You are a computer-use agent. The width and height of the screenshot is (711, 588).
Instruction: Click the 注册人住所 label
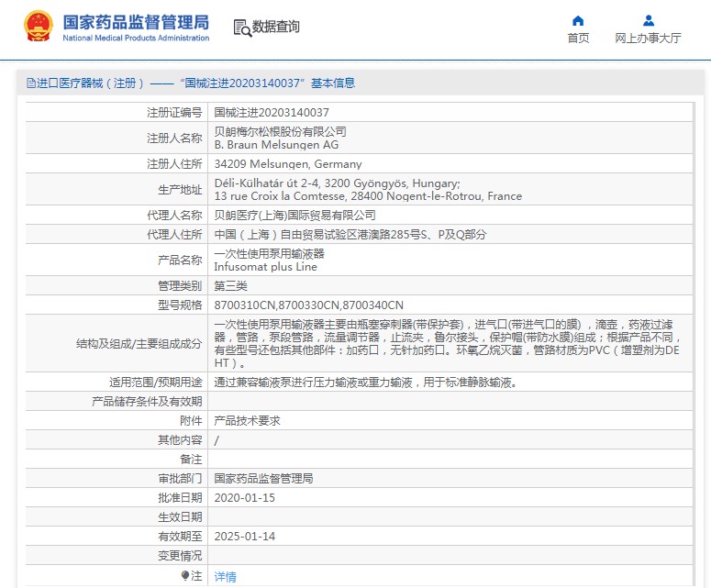174,163
